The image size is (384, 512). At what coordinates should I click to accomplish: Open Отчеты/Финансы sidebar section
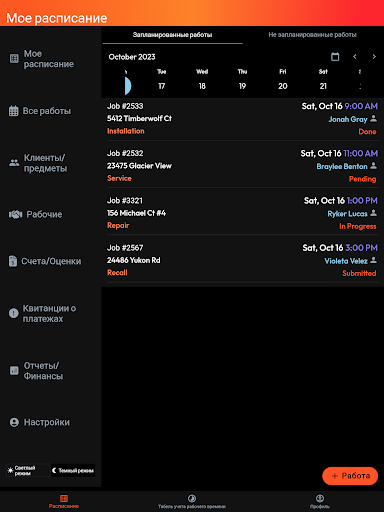(x=36, y=371)
